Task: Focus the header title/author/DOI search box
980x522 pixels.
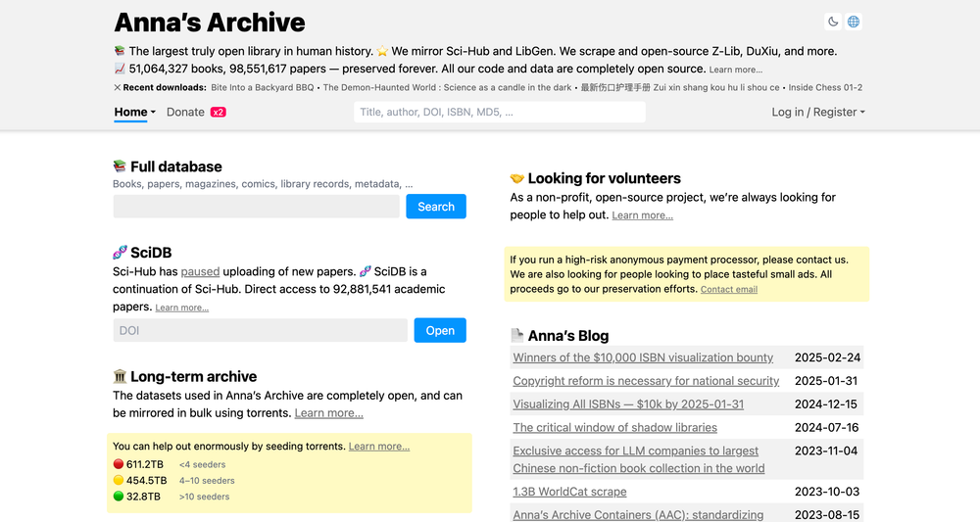Action: click(500, 113)
